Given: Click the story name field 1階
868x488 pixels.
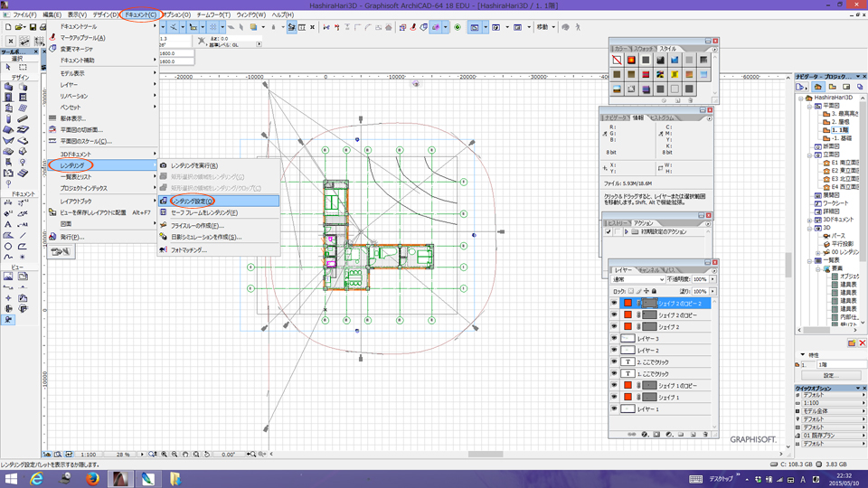Looking at the screenshot, I should point(842,364).
